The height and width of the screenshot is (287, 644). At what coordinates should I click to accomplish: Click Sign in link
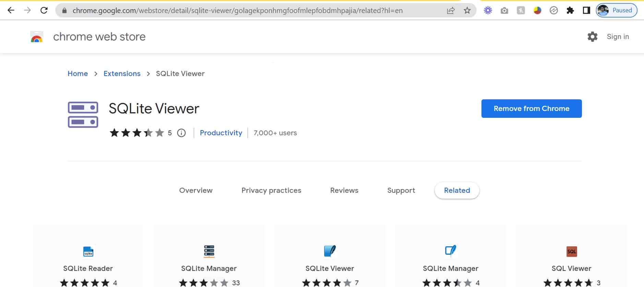point(618,37)
